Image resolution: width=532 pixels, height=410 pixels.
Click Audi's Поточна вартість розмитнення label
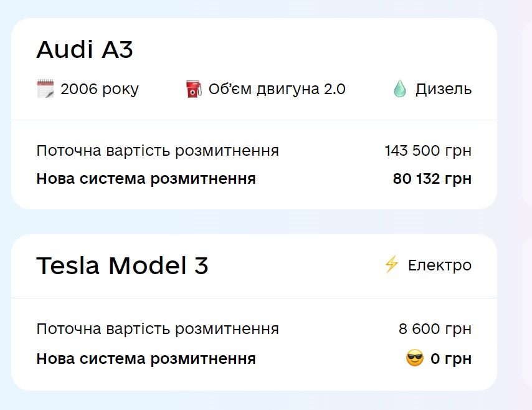158,151
